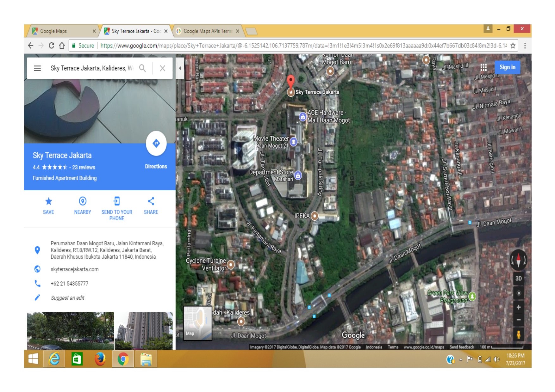This screenshot has height=392, width=555.
Task: Open the Google Maps hamburger menu
Action: (x=37, y=68)
